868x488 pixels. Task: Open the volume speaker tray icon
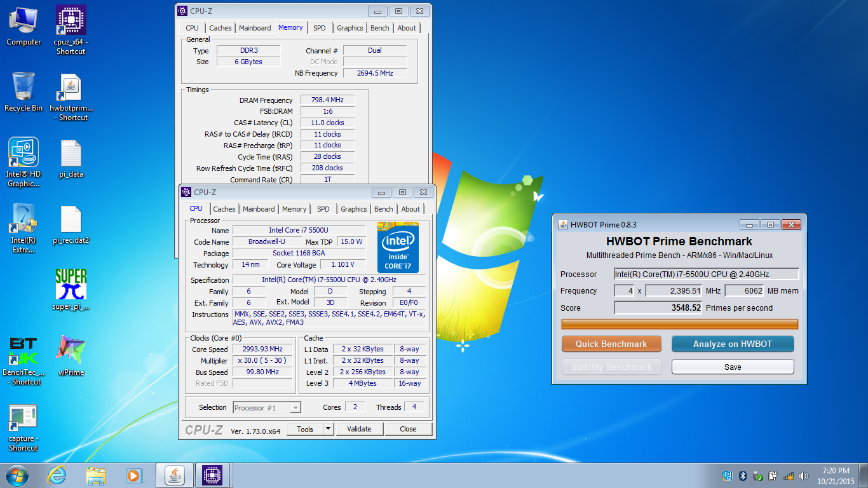803,476
